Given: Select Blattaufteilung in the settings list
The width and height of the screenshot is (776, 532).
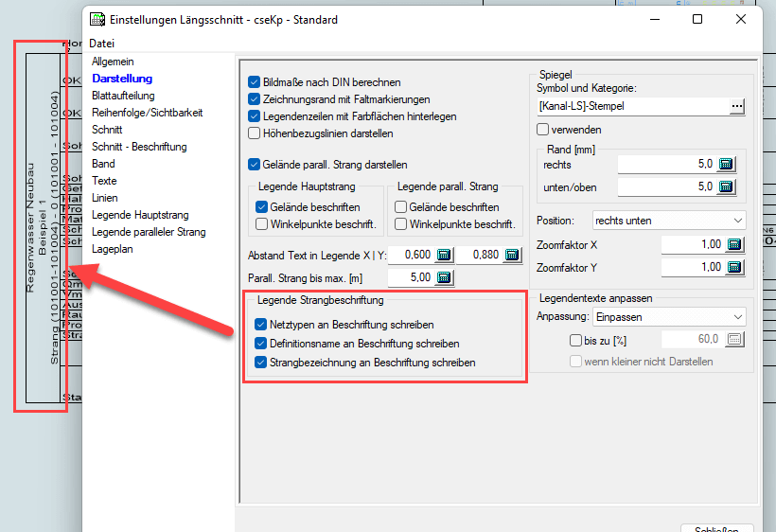Looking at the screenshot, I should click(123, 96).
